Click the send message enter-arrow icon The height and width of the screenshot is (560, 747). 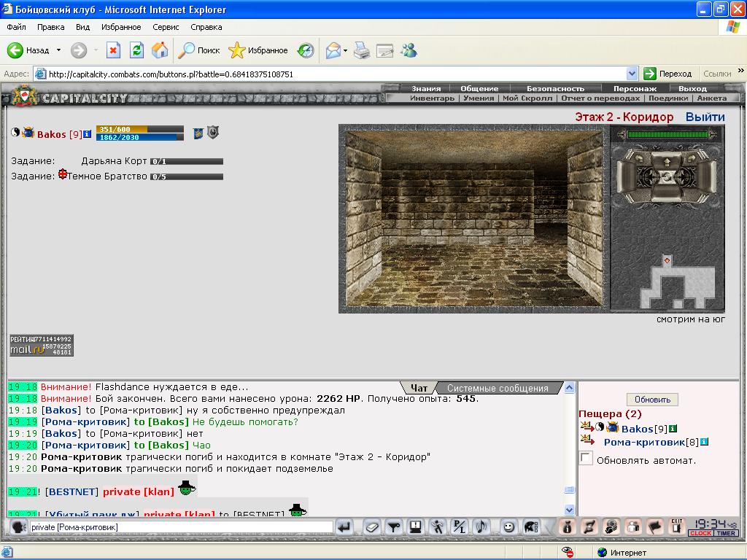click(x=344, y=527)
